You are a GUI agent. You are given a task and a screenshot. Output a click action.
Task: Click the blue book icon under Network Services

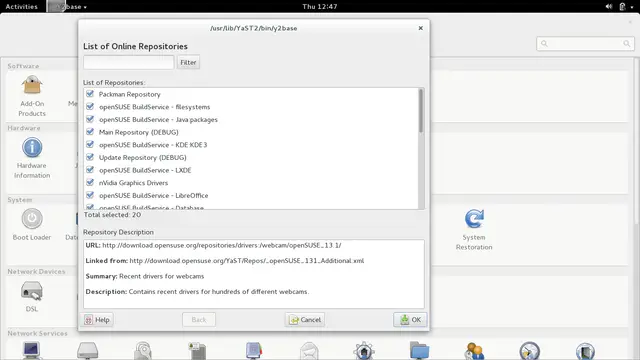click(253, 351)
